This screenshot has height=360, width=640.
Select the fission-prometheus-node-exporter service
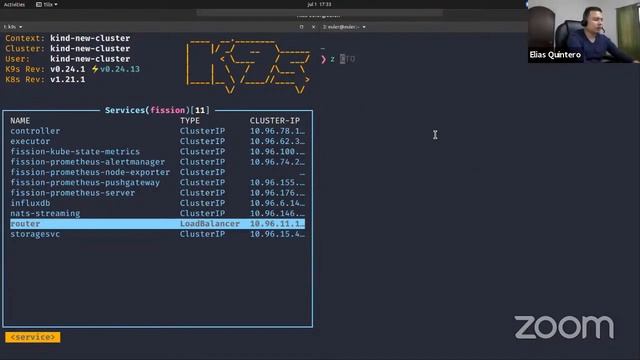point(158,172)
